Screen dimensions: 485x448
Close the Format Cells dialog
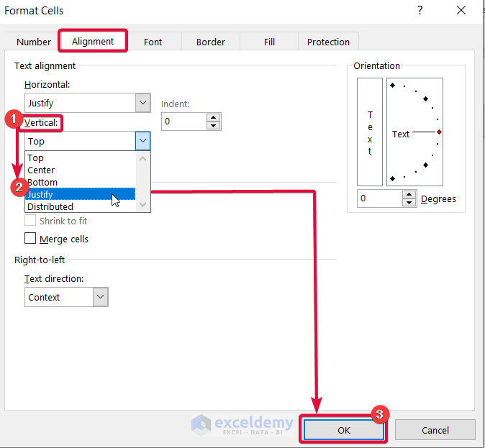[461, 10]
